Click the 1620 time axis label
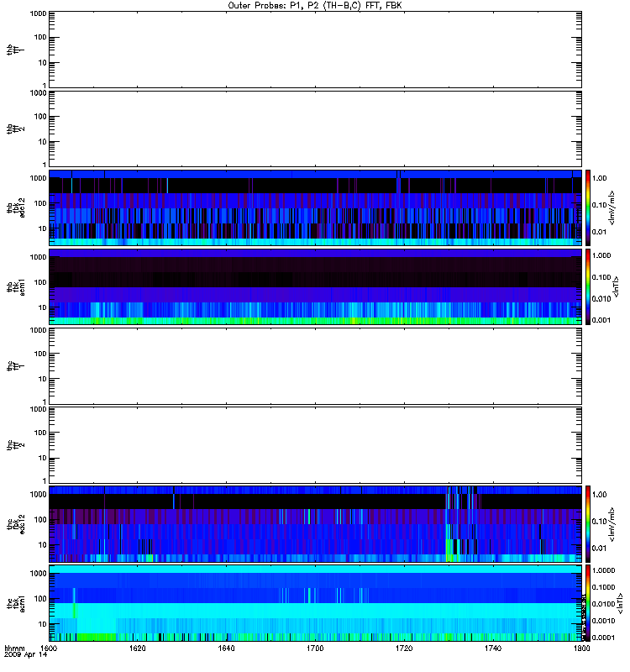The height and width of the screenshot is (672, 630). (x=137, y=648)
